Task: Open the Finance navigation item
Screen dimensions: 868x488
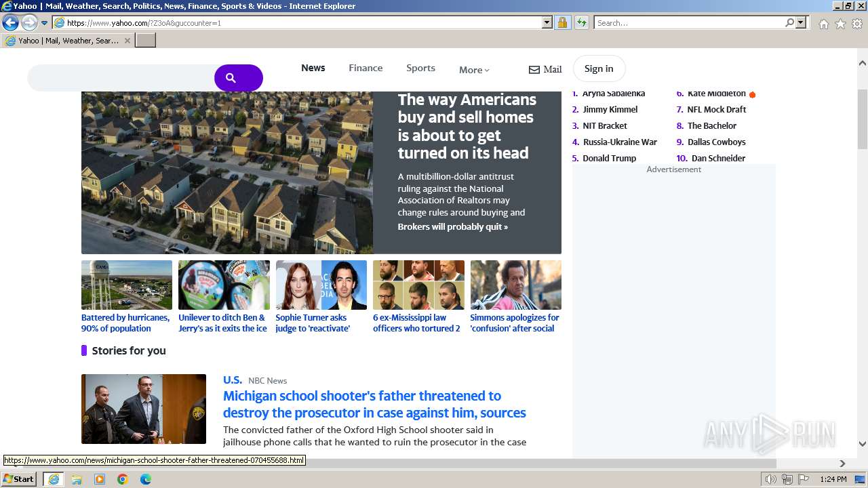Action: (x=366, y=68)
